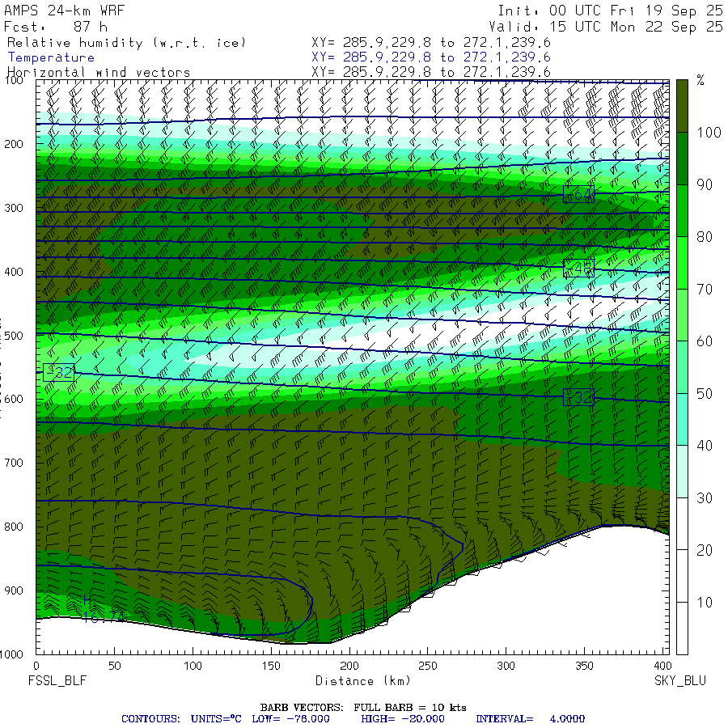The width and height of the screenshot is (728, 728).
Task: Select the "-48" temperature contour label
Action: point(578,269)
